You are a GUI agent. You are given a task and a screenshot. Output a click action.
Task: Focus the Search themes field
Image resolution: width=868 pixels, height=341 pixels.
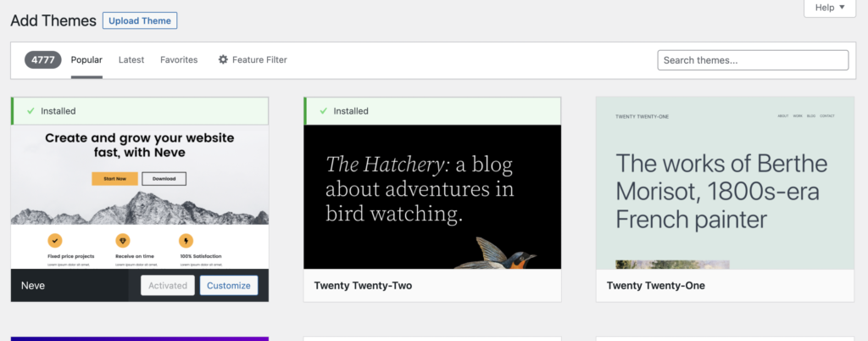coord(753,60)
